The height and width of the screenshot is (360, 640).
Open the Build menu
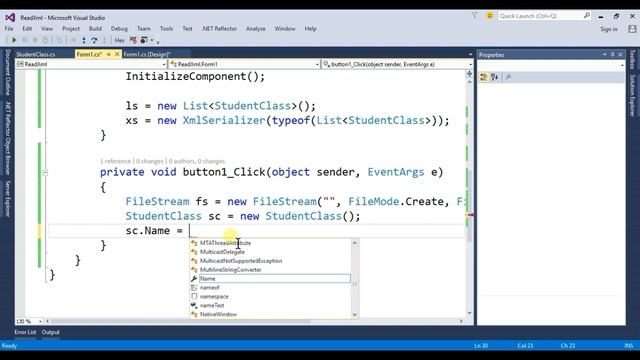click(95, 29)
